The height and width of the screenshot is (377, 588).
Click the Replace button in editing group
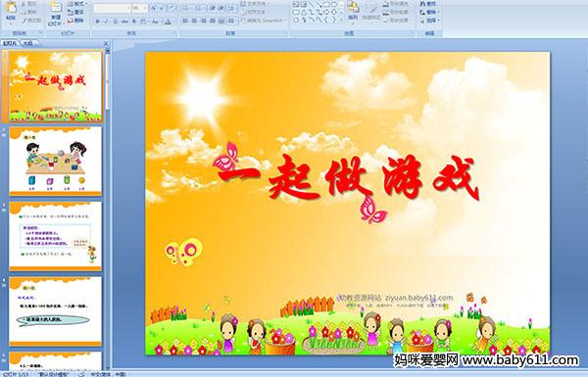tap(428, 12)
